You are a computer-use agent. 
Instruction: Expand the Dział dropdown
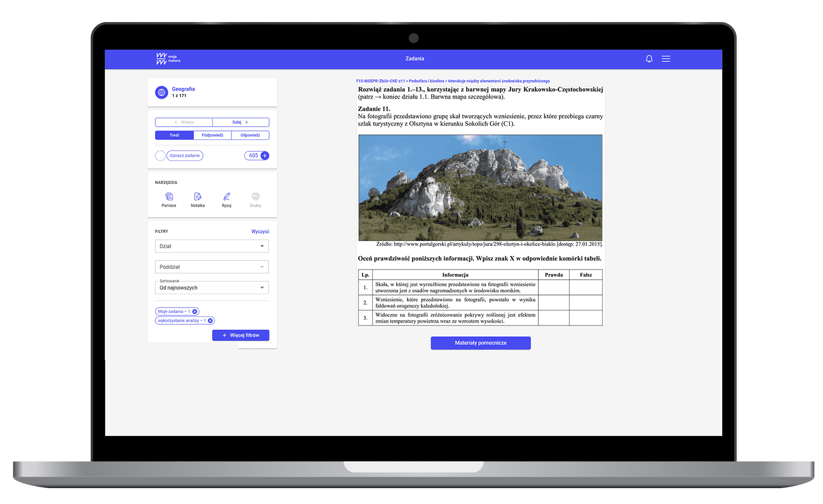click(212, 246)
